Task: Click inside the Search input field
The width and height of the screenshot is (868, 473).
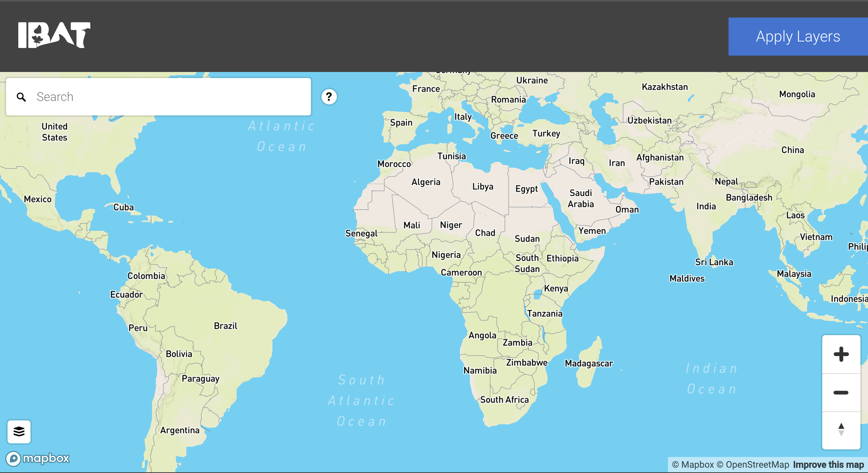Action: tap(152, 97)
